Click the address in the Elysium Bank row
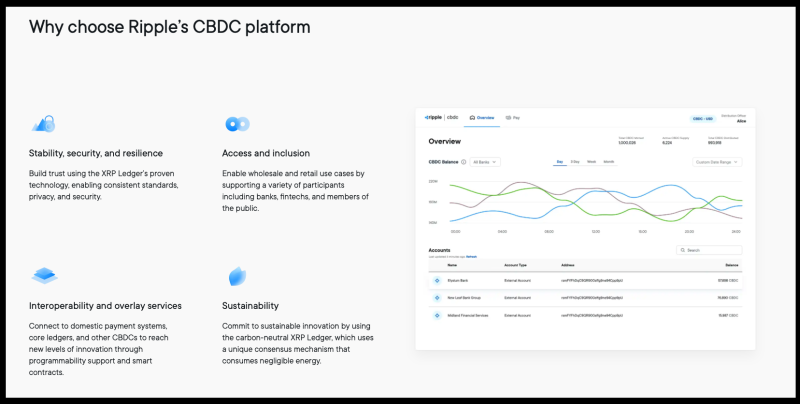800x404 pixels. 592,281
